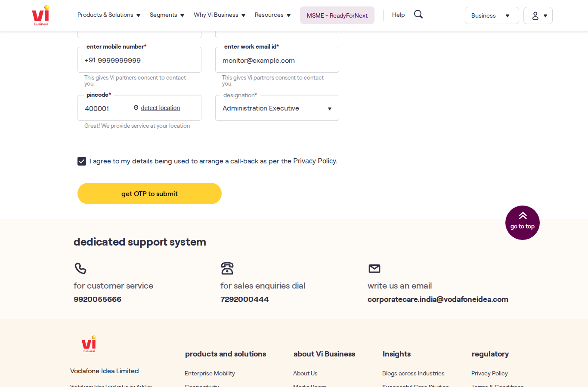This screenshot has height=387, width=588.
Task: Expand the Segments menu
Action: pos(167,15)
